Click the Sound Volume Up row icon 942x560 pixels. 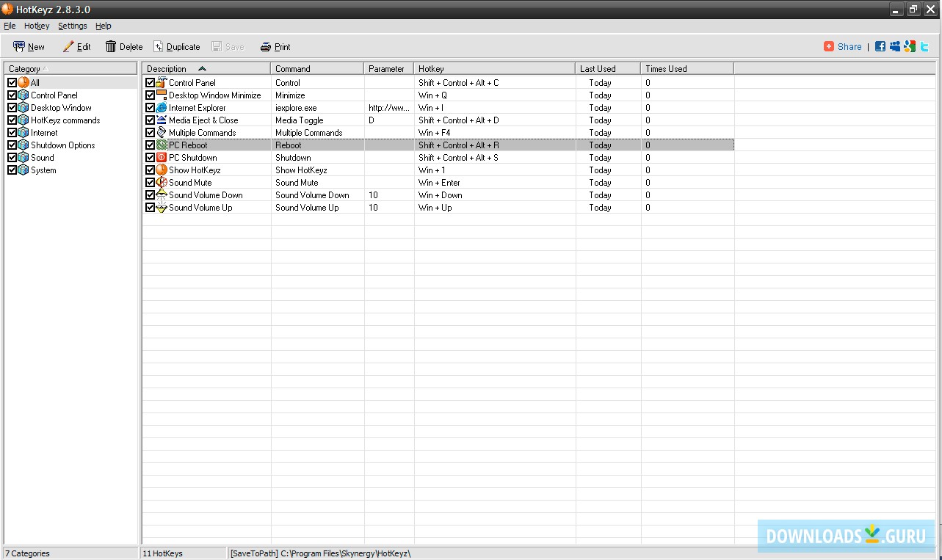point(162,208)
